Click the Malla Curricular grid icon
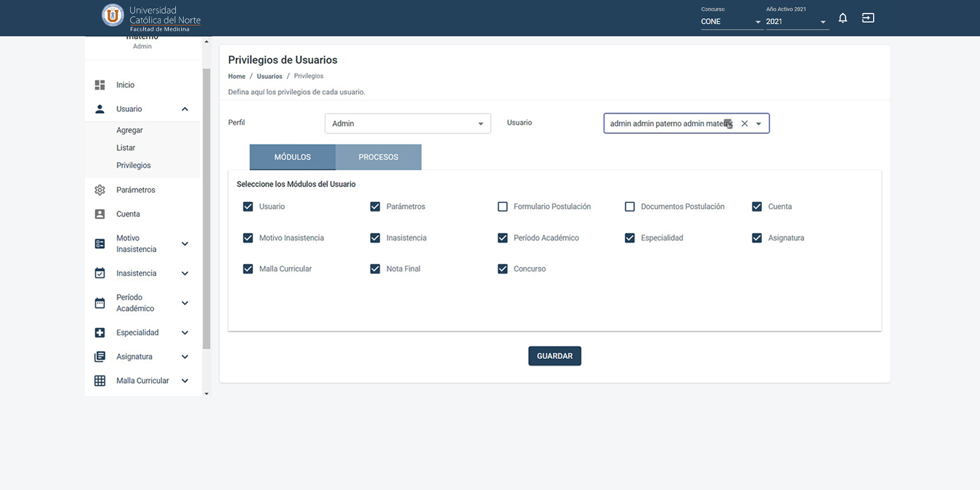This screenshot has width=980, height=490. pyautogui.click(x=100, y=381)
